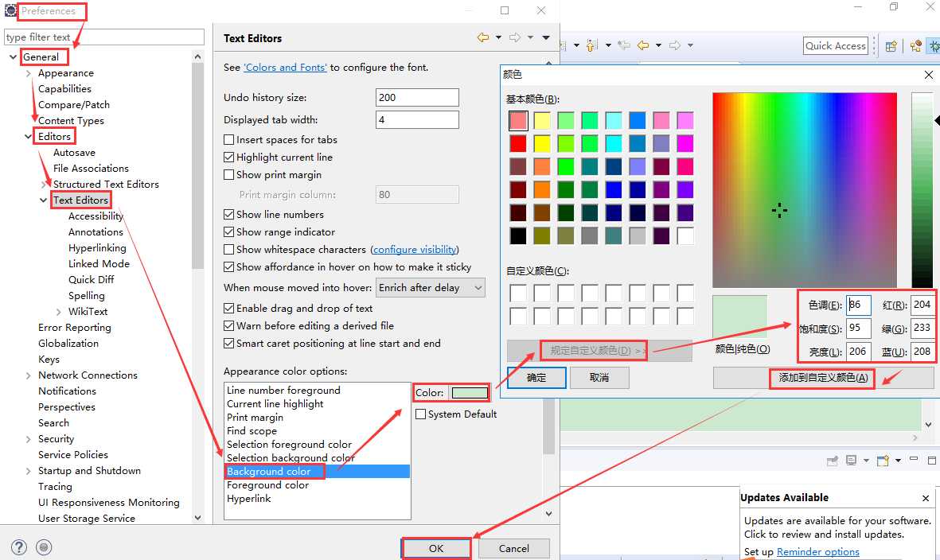Click the Quick Access search box
This screenshot has width=940, height=560.
(836, 45)
